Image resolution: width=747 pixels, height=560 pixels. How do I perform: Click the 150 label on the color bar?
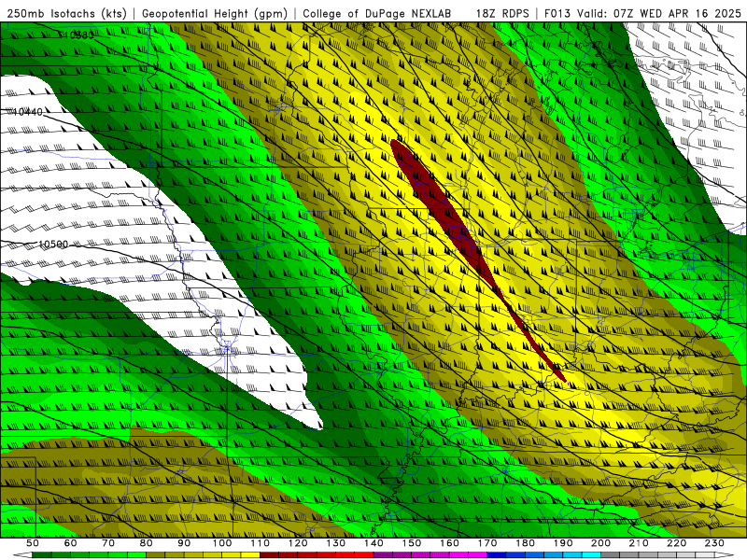pyautogui.click(x=412, y=543)
